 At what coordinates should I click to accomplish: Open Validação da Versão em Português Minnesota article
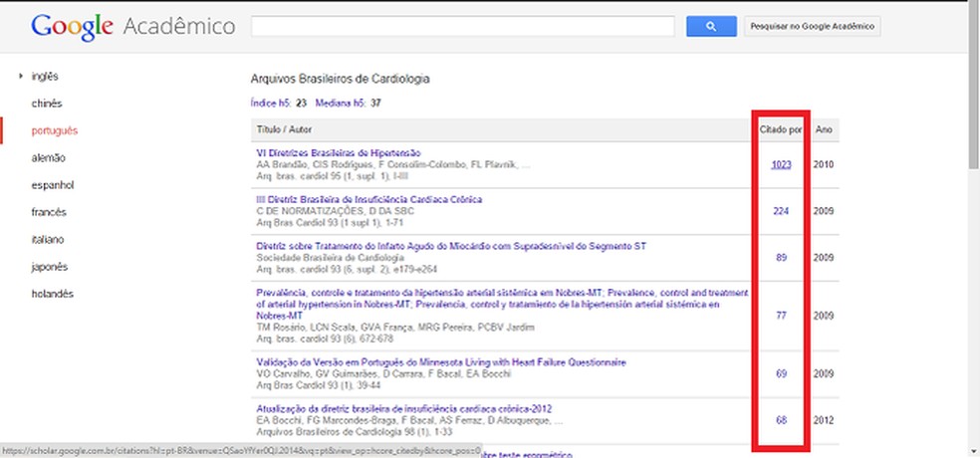coord(440,361)
